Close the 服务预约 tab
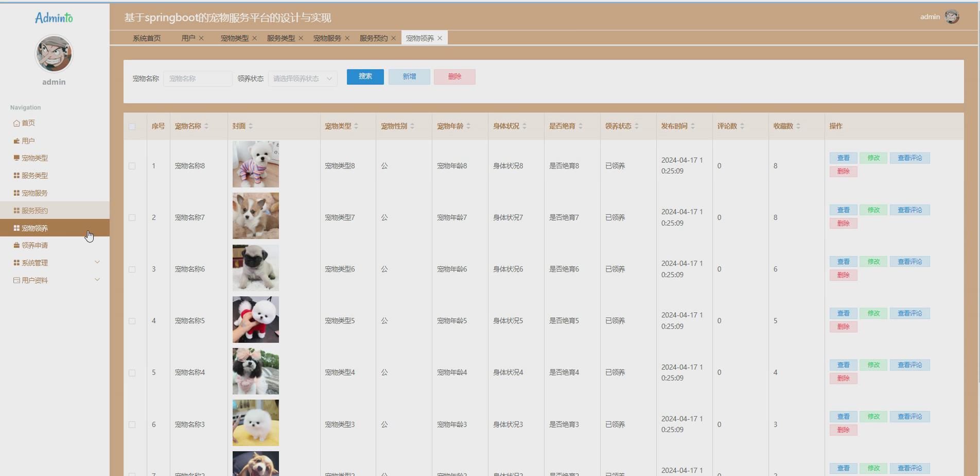This screenshot has width=980, height=476. click(x=393, y=38)
